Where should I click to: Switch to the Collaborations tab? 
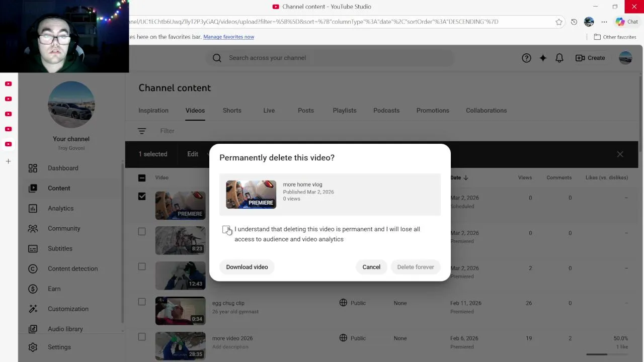click(x=487, y=111)
